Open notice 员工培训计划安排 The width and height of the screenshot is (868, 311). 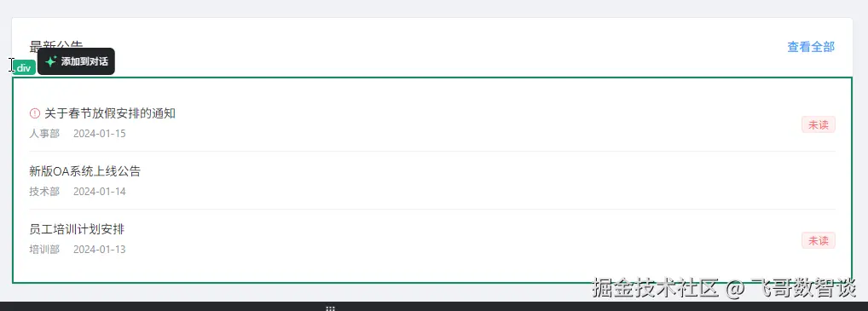click(x=77, y=229)
